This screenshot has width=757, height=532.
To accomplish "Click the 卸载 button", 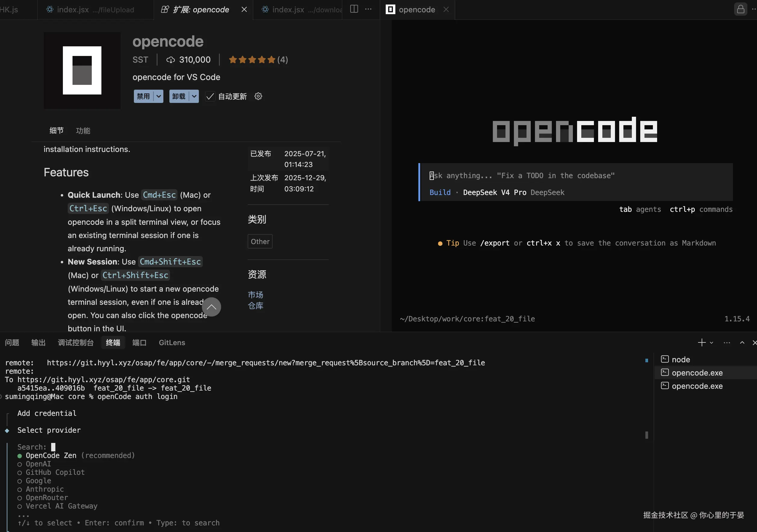I will (x=179, y=96).
